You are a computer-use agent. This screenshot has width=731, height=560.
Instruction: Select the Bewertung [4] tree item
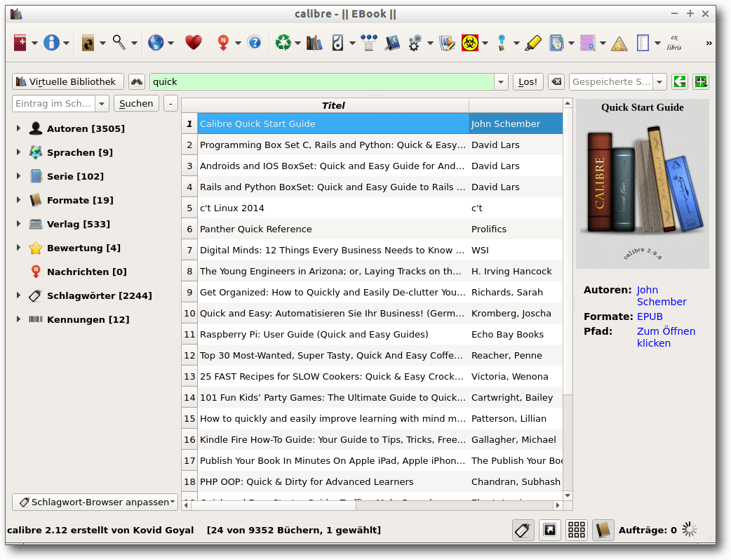[83, 248]
